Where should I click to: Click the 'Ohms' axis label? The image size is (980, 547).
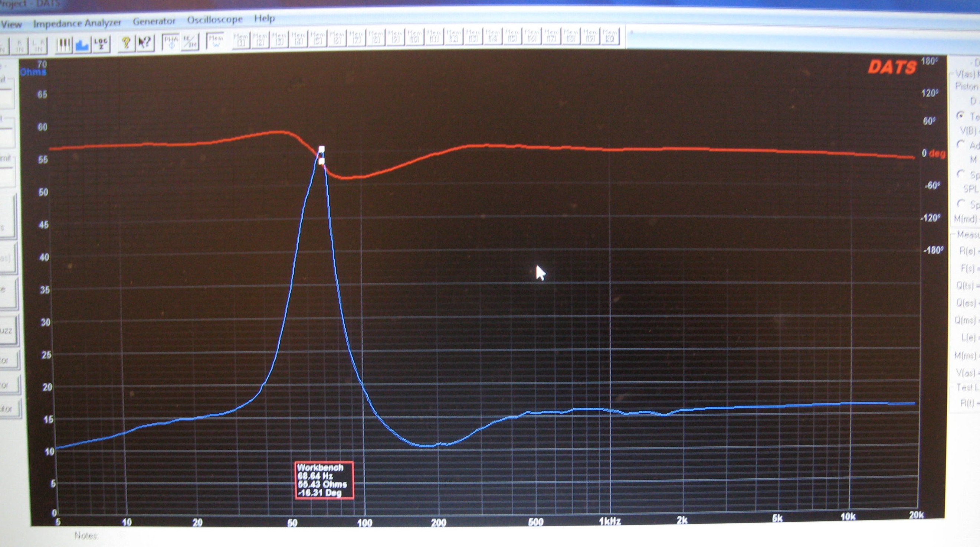[33, 72]
